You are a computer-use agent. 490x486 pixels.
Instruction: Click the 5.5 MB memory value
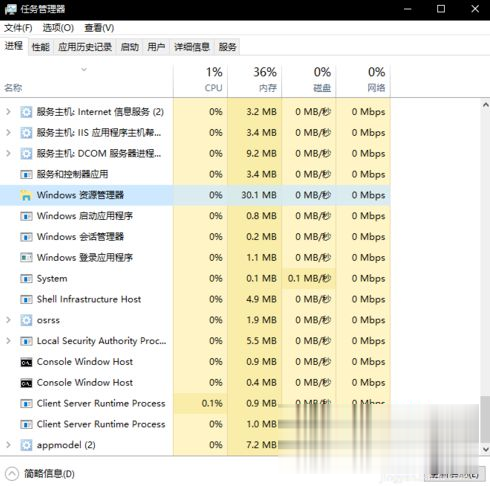click(x=262, y=341)
